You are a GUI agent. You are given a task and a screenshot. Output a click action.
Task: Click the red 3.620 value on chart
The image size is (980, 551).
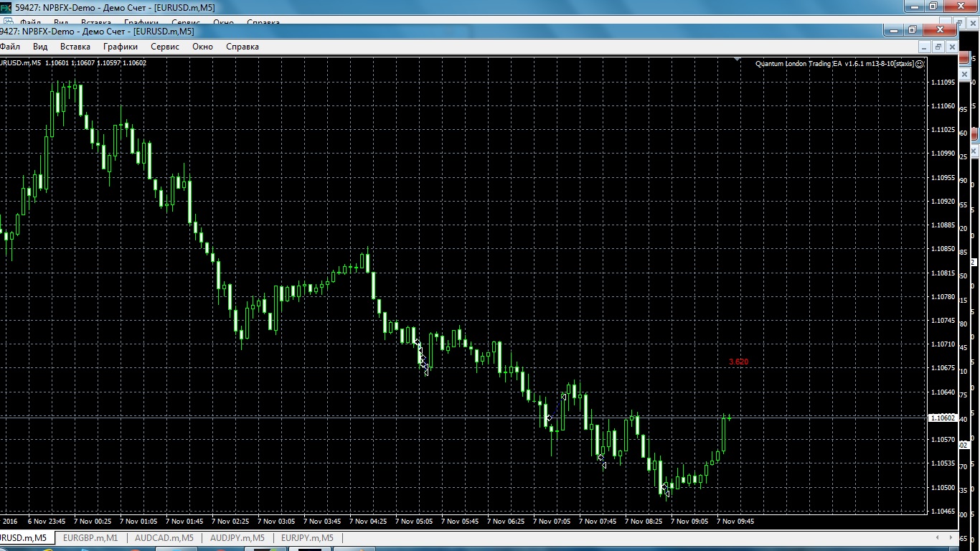coord(738,362)
